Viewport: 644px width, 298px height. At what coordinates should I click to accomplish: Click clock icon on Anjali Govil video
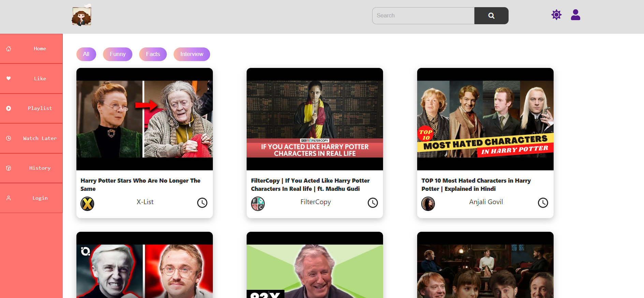tap(543, 203)
